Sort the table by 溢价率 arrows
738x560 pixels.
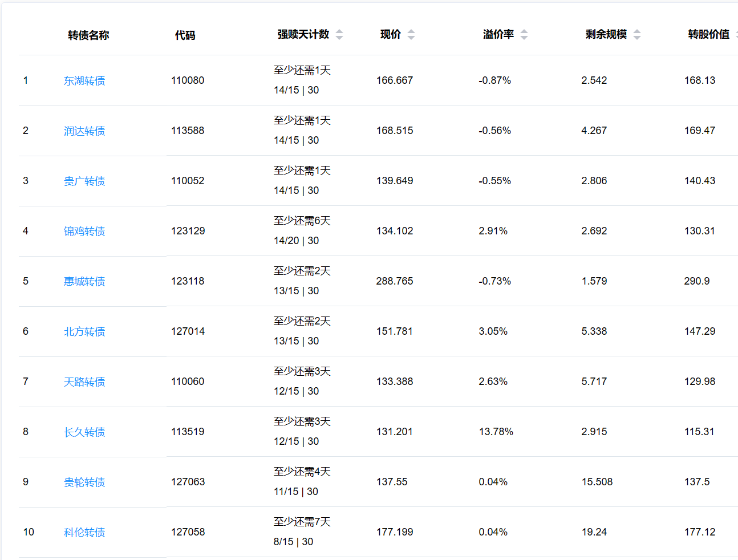pyautogui.click(x=524, y=35)
